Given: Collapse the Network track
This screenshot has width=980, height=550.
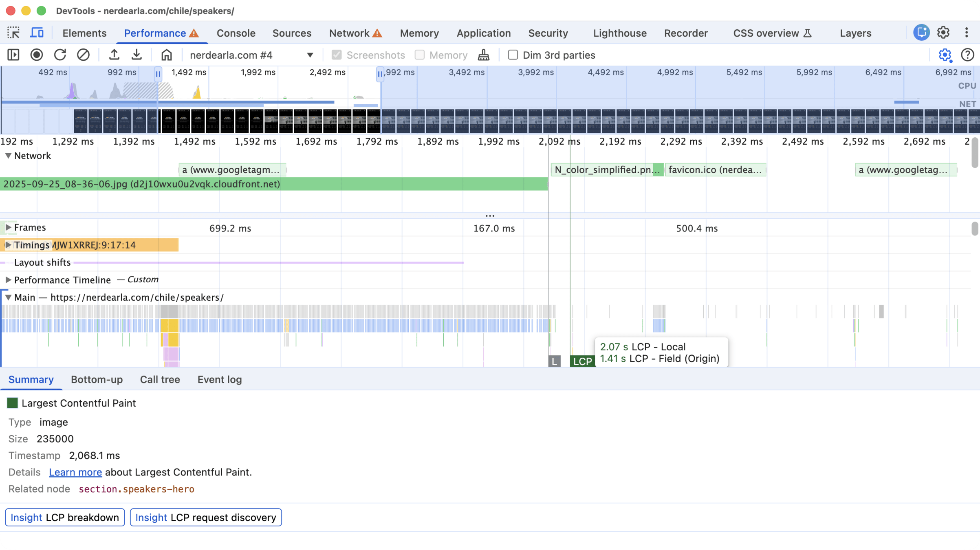Looking at the screenshot, I should pyautogui.click(x=8, y=156).
